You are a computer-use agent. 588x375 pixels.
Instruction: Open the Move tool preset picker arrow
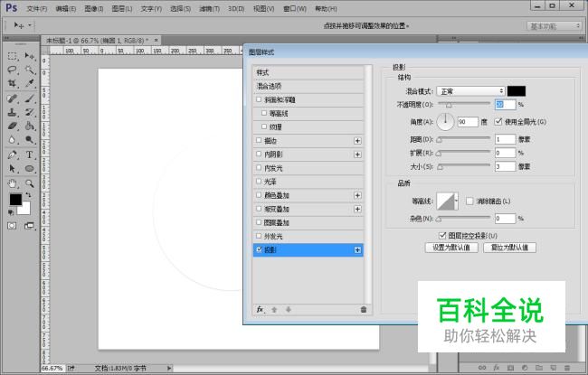click(x=30, y=25)
